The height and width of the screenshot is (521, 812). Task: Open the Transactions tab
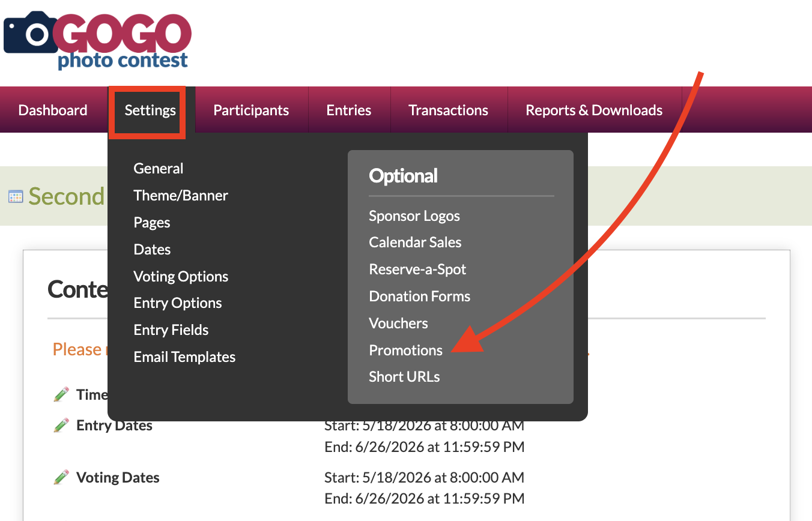click(448, 110)
